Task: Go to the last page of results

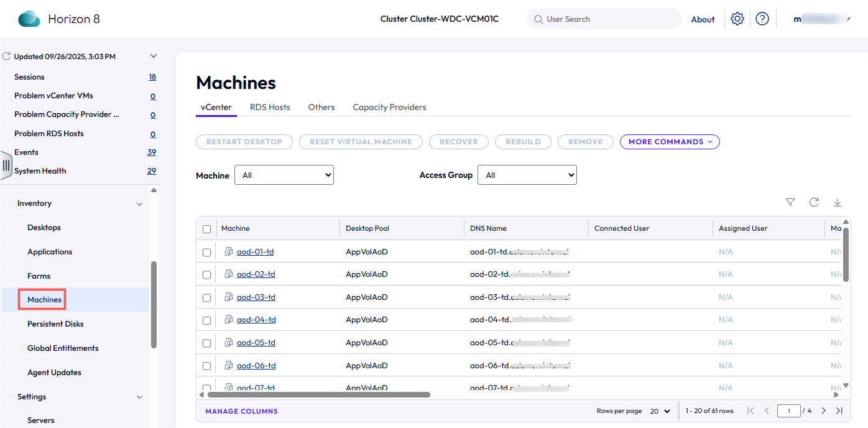Action: [x=839, y=411]
